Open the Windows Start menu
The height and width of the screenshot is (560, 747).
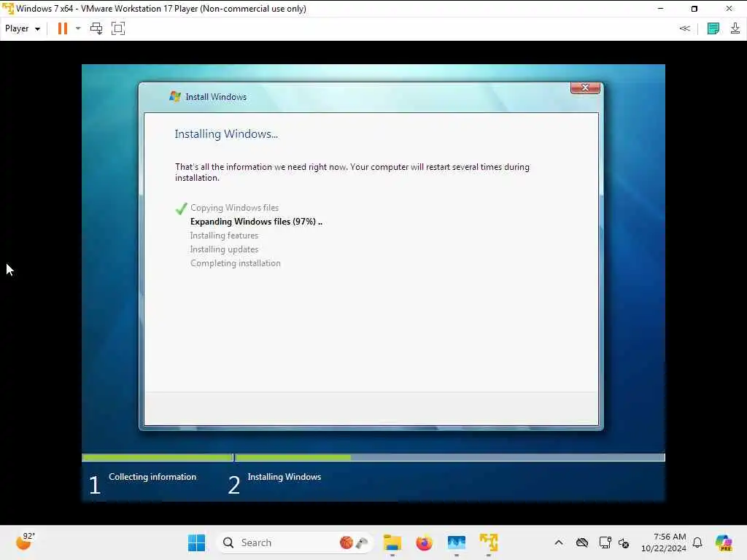tap(196, 542)
